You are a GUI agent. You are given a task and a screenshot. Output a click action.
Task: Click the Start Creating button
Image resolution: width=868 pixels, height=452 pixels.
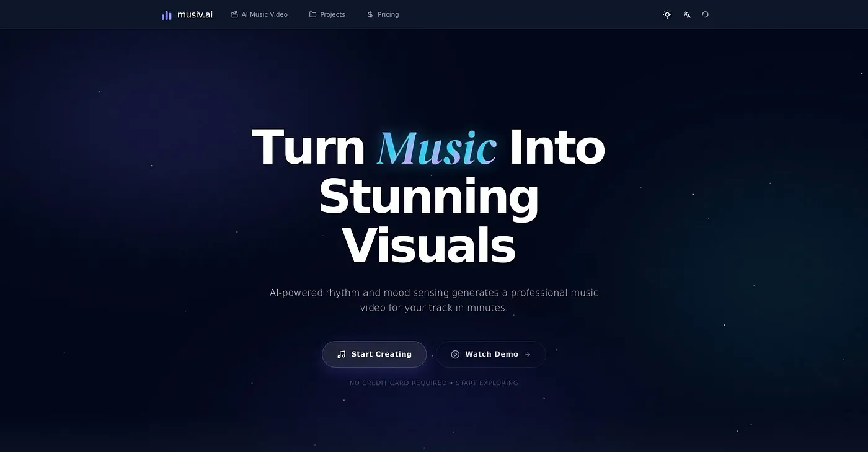pos(374,354)
